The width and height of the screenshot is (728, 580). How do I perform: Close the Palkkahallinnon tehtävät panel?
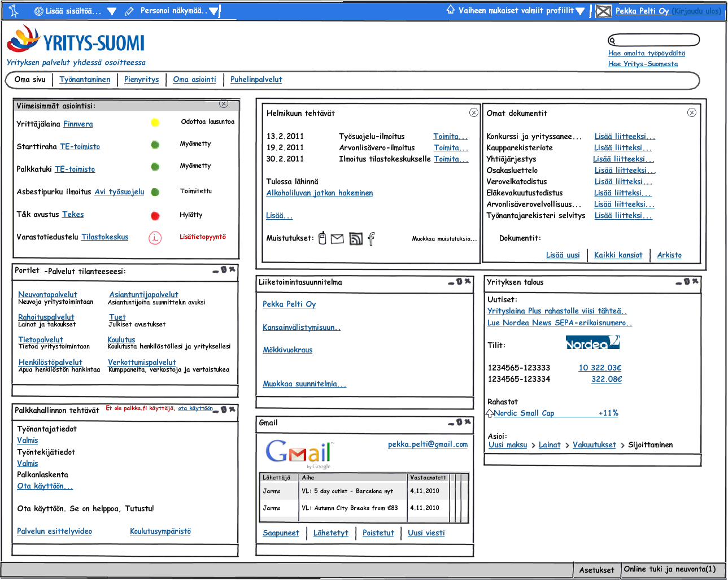point(232,409)
